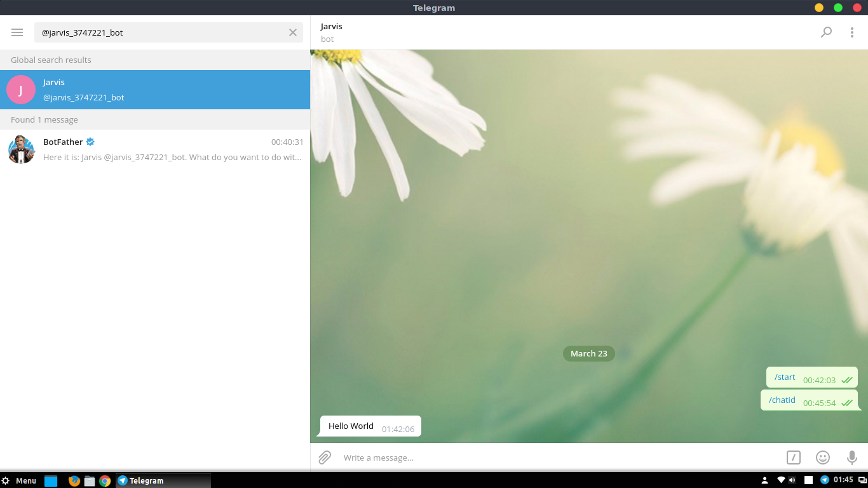Click the 01:45 tray clock
868x488 pixels.
843,480
